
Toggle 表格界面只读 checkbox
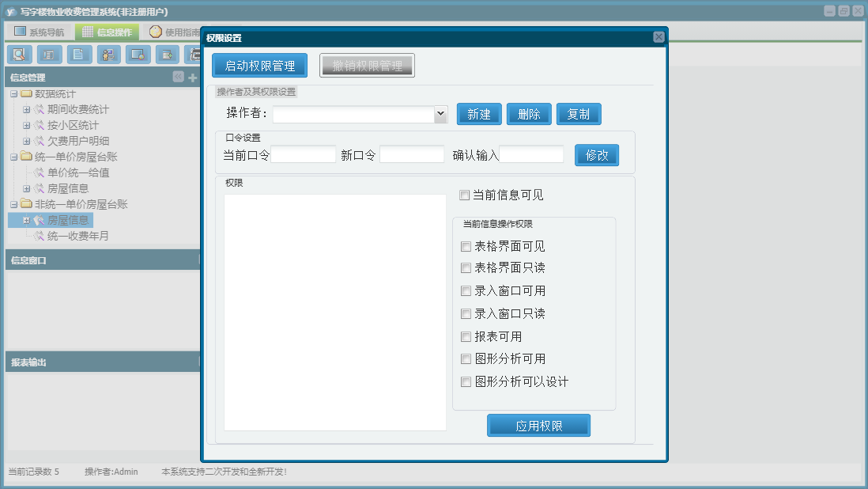(466, 268)
